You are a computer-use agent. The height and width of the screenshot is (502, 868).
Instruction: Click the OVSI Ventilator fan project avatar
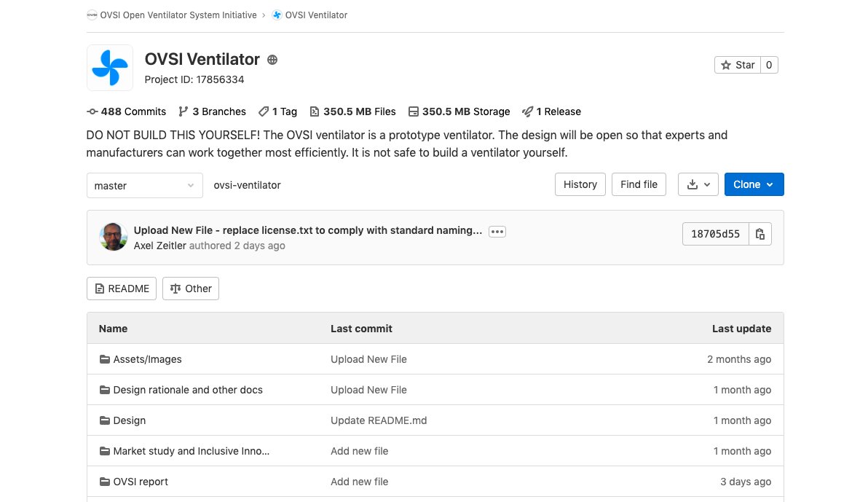pos(110,68)
